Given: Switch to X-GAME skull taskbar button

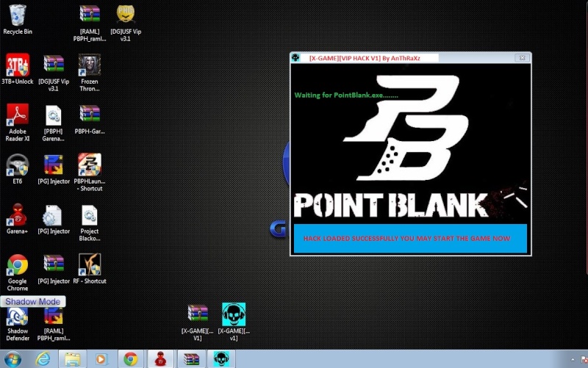Looking at the screenshot, I should pyautogui.click(x=221, y=359).
